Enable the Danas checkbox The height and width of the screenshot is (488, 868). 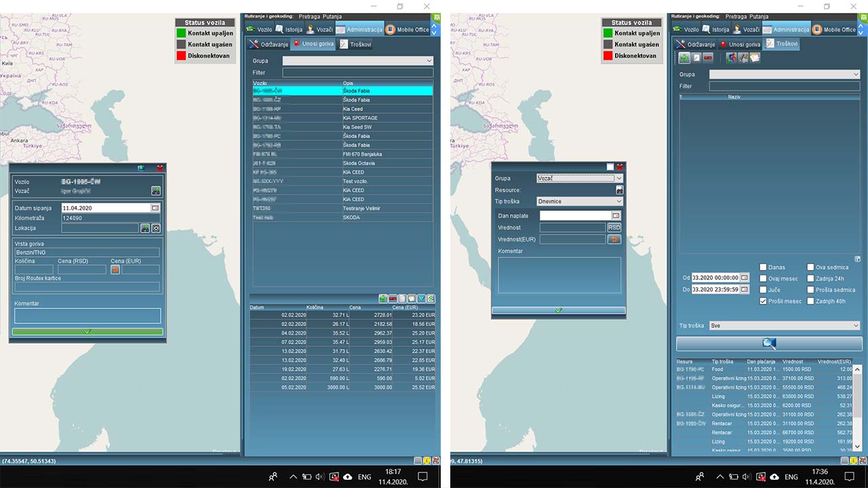(763, 268)
